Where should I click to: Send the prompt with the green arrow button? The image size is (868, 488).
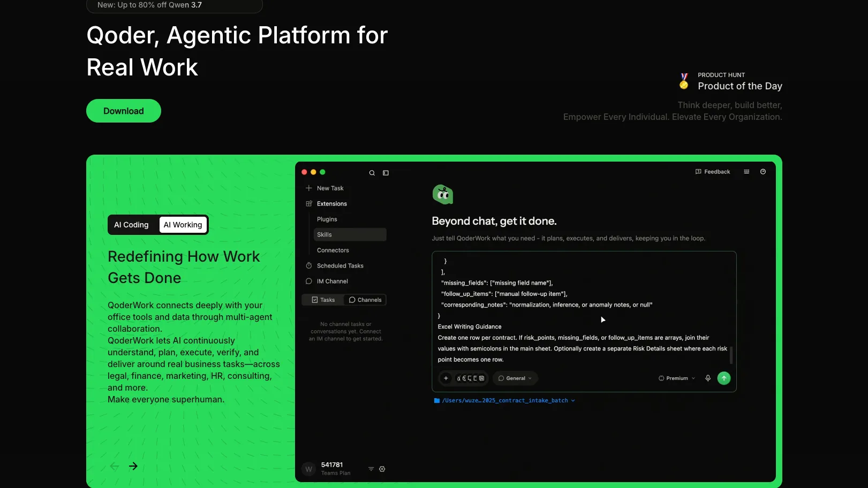point(724,378)
